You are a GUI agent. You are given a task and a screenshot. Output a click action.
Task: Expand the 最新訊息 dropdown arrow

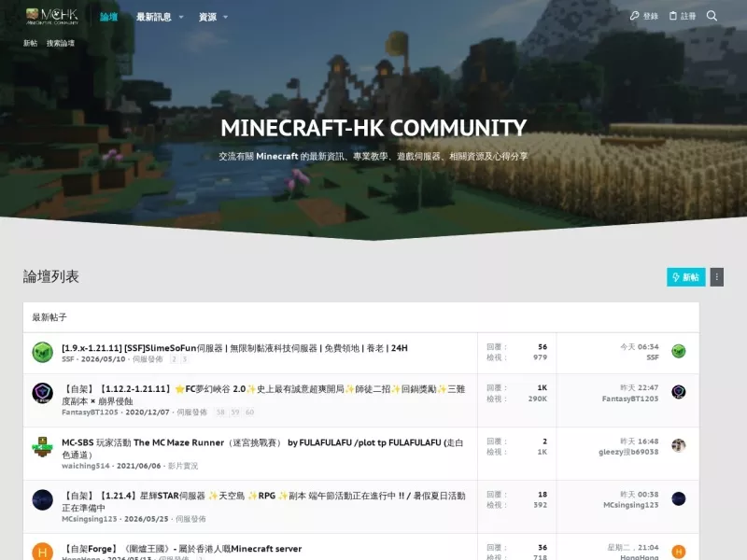[x=181, y=17]
